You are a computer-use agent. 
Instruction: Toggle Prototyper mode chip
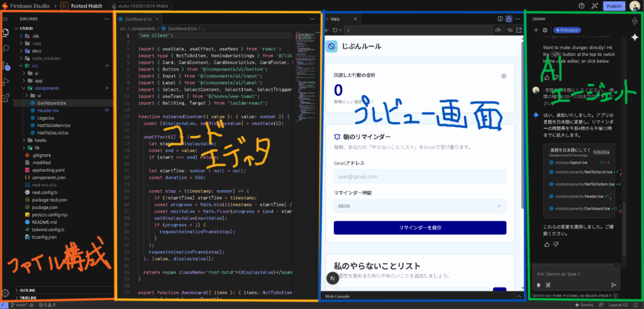point(567,30)
